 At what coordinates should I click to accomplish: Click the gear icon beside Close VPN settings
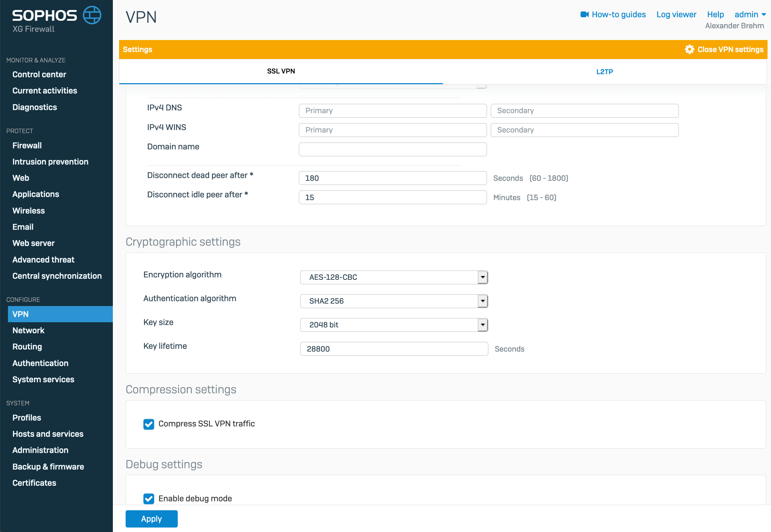pyautogui.click(x=689, y=49)
